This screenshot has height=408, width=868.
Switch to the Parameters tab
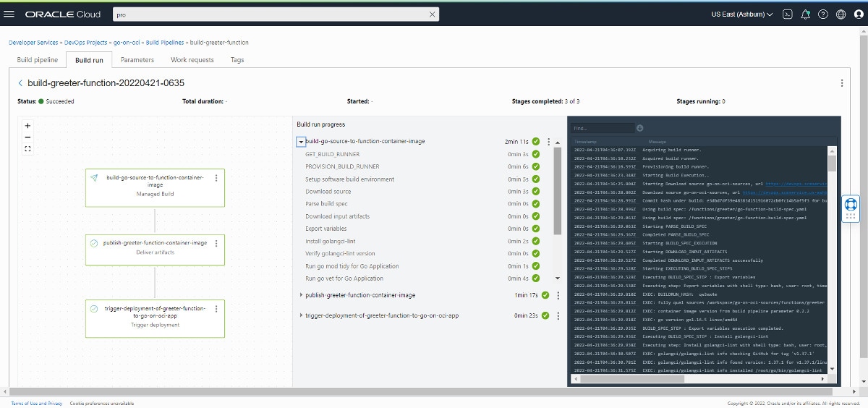click(137, 60)
